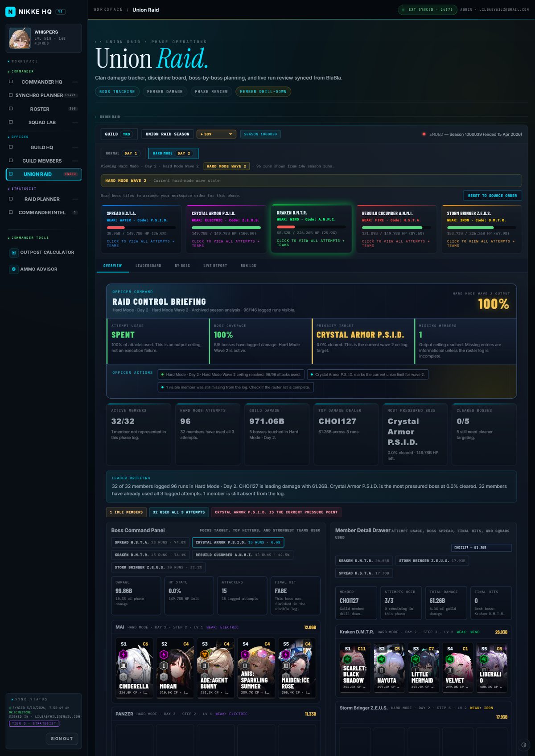Click element icon on Anis: Sparkling Summer card

(245, 655)
